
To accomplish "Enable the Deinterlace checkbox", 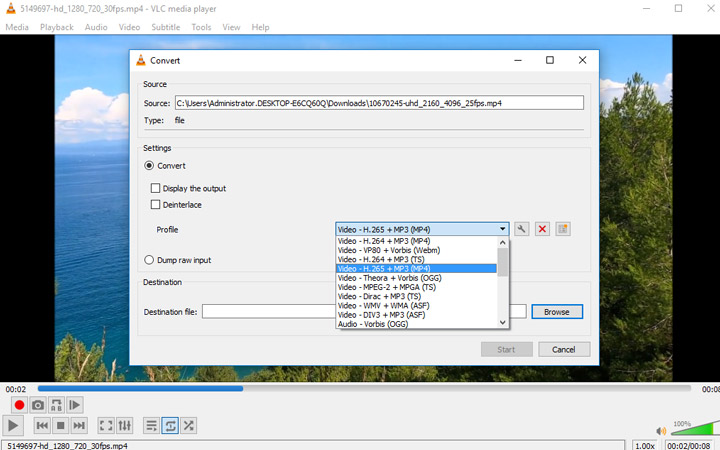I will tap(155, 204).
